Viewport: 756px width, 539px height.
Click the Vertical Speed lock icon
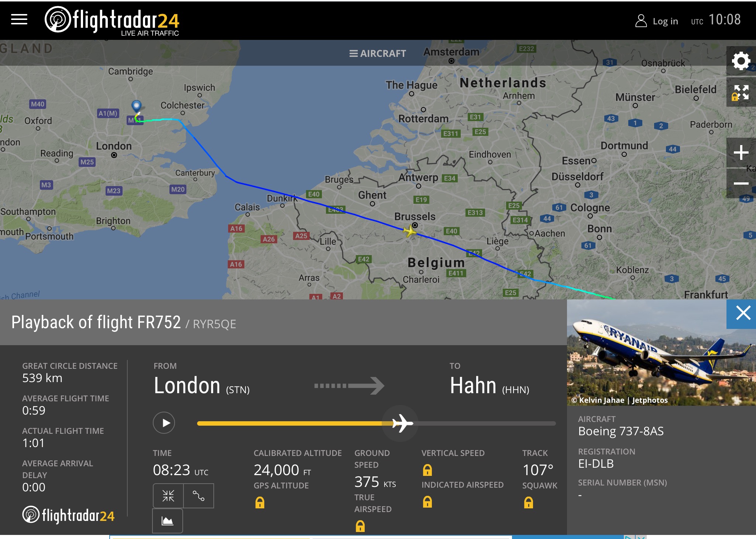427,470
